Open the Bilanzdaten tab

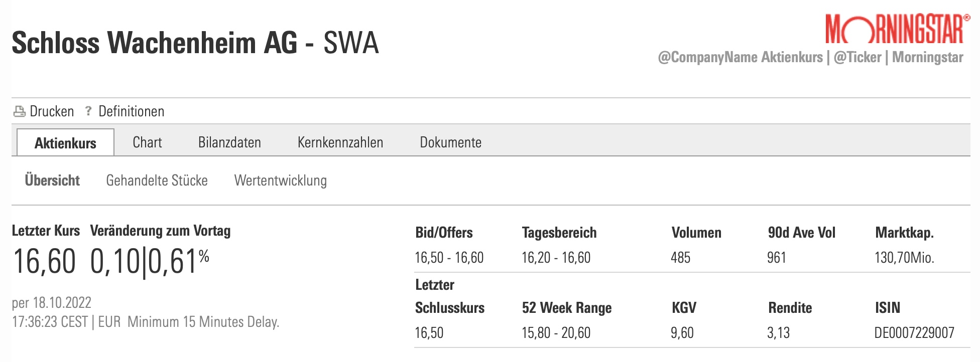pos(229,142)
